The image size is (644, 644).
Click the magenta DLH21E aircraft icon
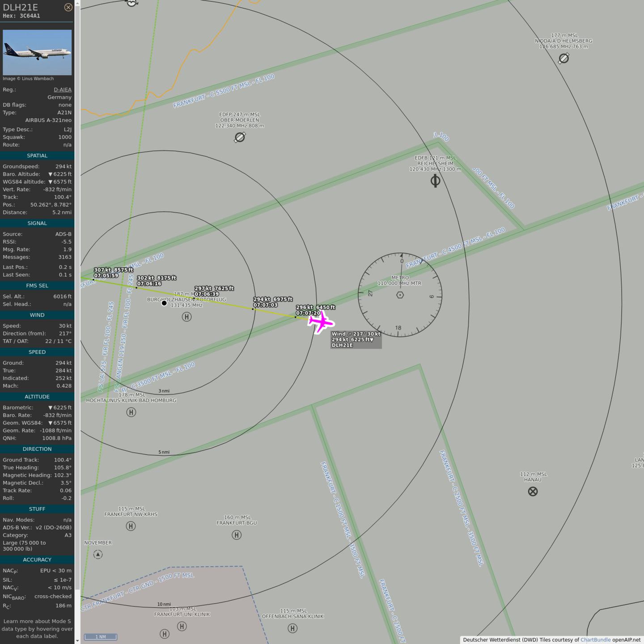click(321, 322)
